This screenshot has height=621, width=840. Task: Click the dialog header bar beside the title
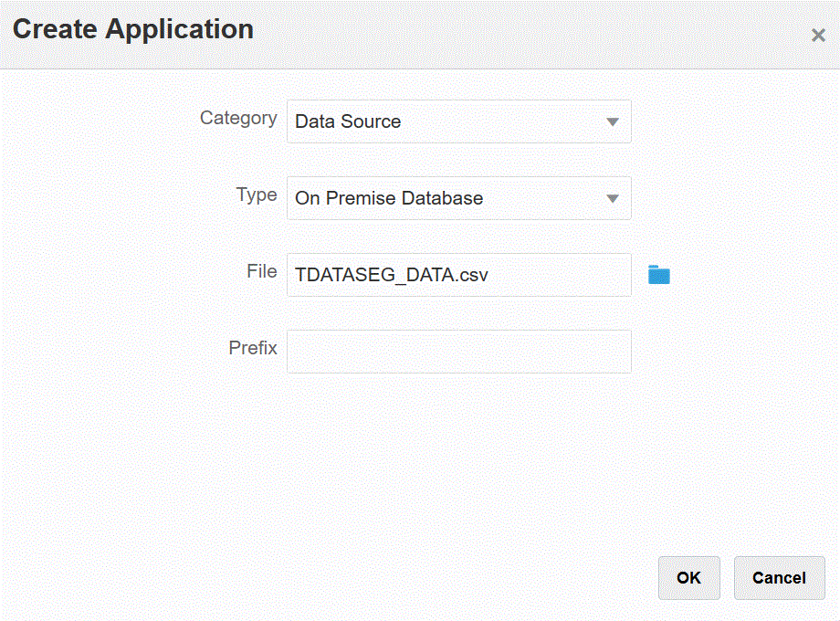point(530,32)
